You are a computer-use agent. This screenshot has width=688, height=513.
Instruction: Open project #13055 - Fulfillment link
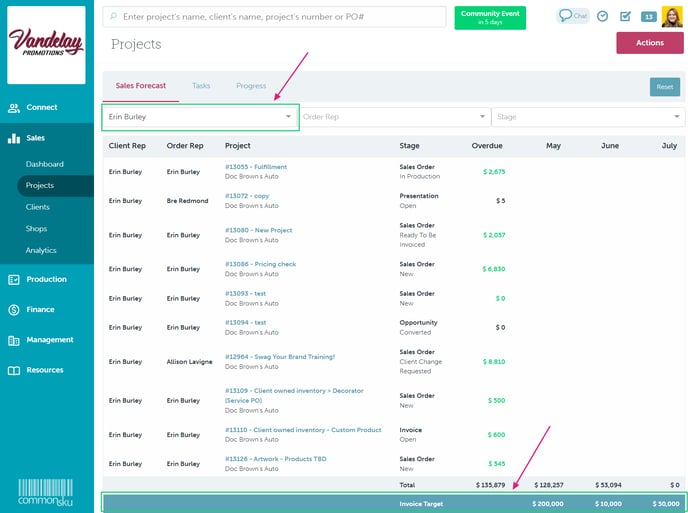pyautogui.click(x=256, y=167)
